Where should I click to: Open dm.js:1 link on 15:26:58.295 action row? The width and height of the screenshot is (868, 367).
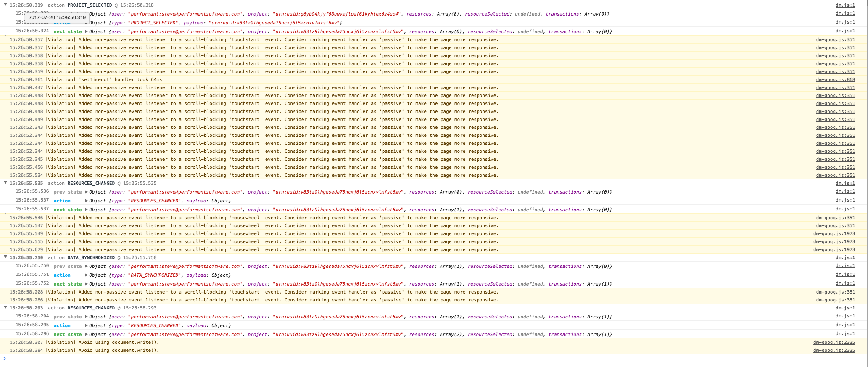pos(845,325)
